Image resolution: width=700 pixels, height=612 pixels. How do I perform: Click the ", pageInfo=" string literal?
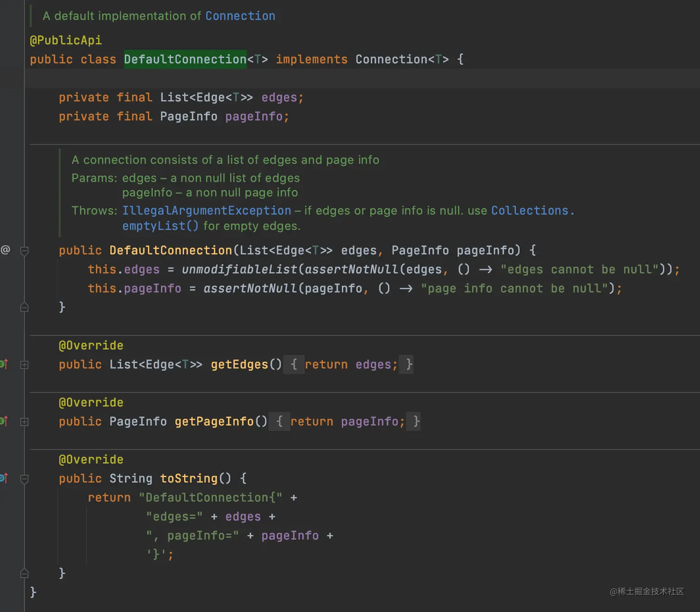click(193, 536)
